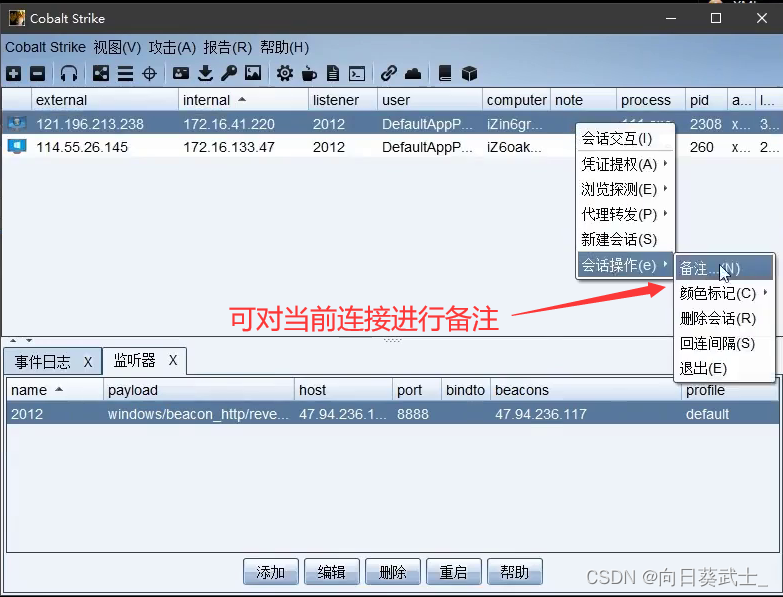Screen dimensions: 783x597
Task: Click the computer icon of row 114.55.26.145
Action: pyautogui.click(x=17, y=147)
